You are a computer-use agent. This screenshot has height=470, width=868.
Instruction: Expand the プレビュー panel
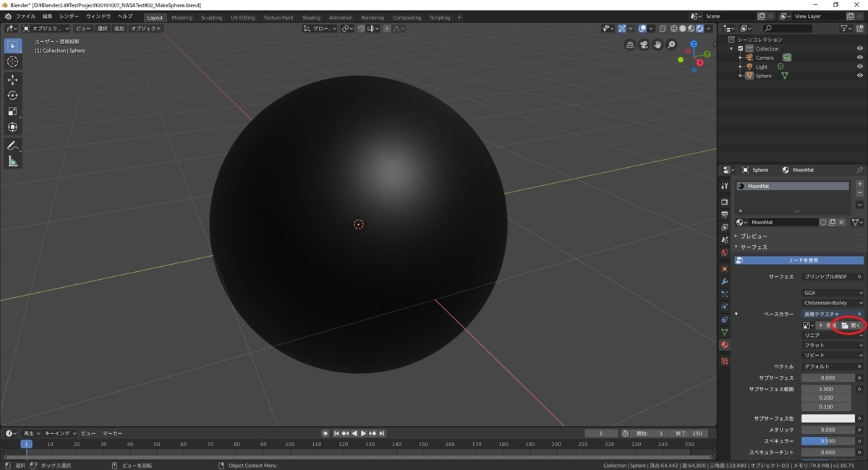click(x=752, y=236)
